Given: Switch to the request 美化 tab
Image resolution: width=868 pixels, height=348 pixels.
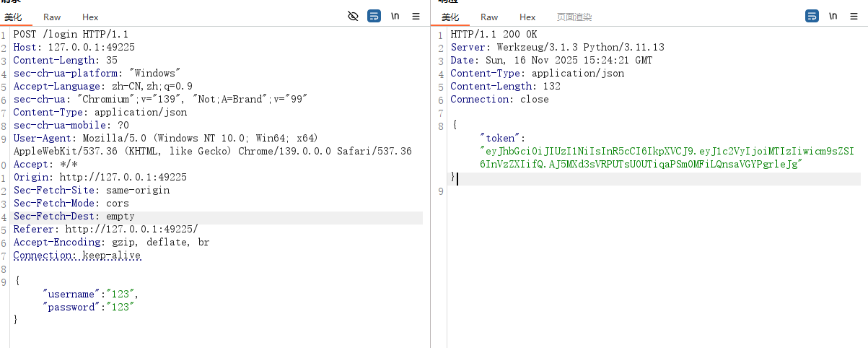Looking at the screenshot, I should click(x=13, y=17).
